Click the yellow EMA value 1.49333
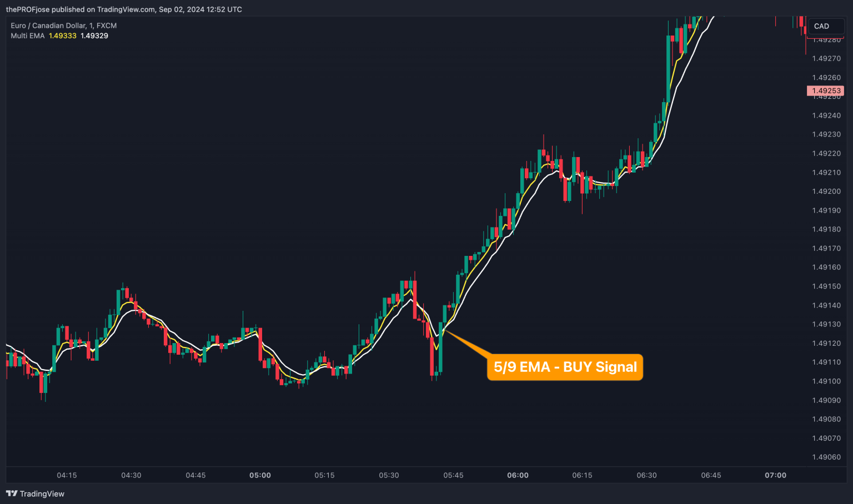 click(62, 36)
